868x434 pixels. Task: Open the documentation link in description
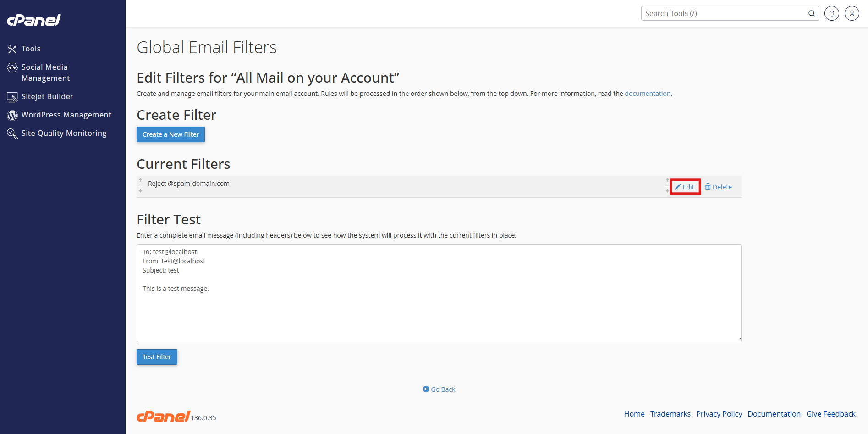648,94
